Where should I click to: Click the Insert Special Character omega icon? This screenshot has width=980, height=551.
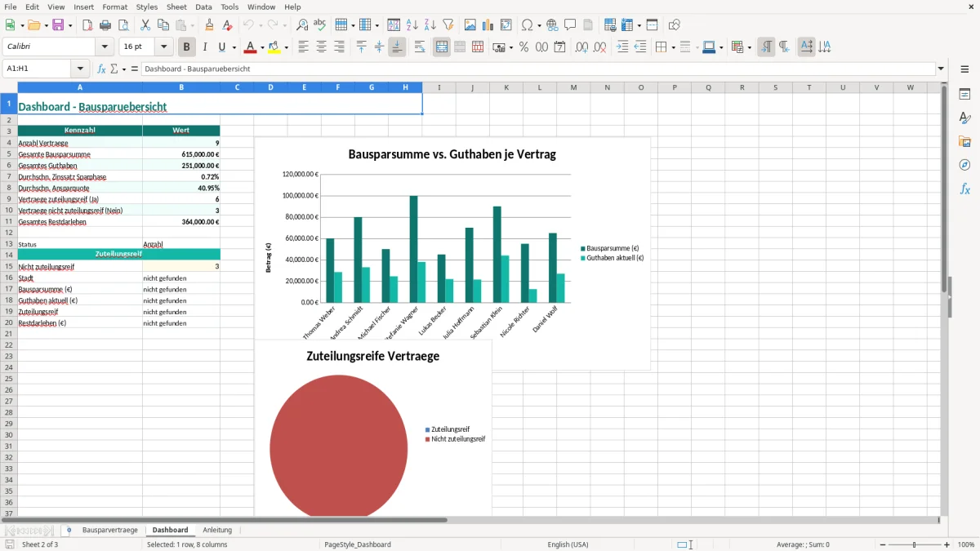(x=527, y=25)
